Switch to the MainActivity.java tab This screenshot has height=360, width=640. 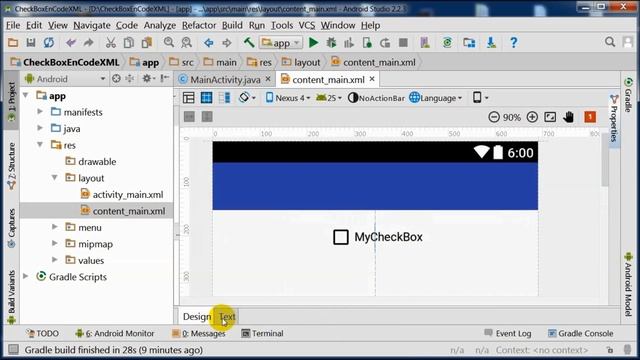tap(225, 80)
